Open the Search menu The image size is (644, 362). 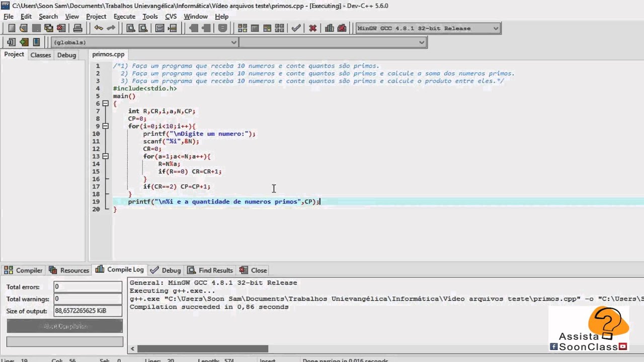coord(48,16)
